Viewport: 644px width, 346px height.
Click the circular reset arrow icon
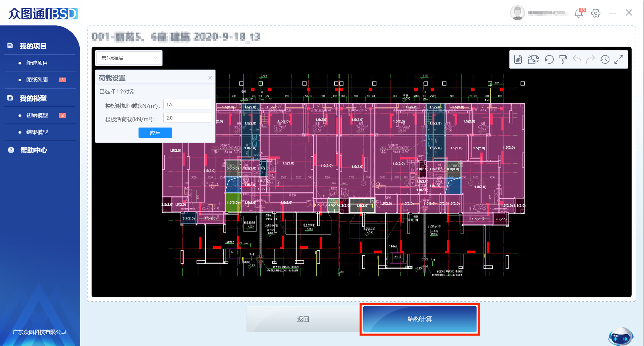549,60
